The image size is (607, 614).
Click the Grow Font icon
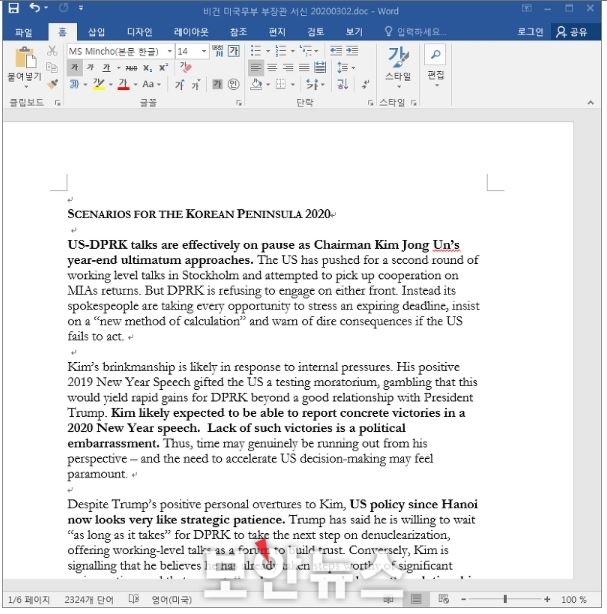(x=179, y=84)
